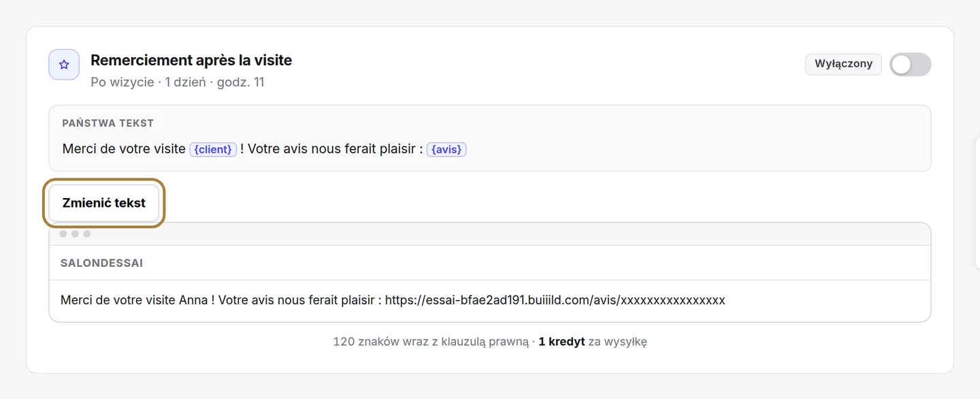The image size is (980, 399).
Task: Open the Zmienić tekst editor
Action: click(x=104, y=203)
